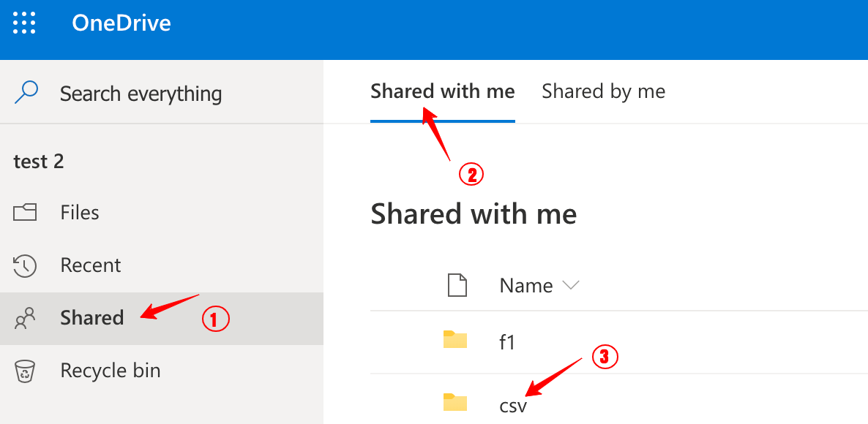The height and width of the screenshot is (424, 868).
Task: Click the file type column header icon
Action: (x=457, y=285)
